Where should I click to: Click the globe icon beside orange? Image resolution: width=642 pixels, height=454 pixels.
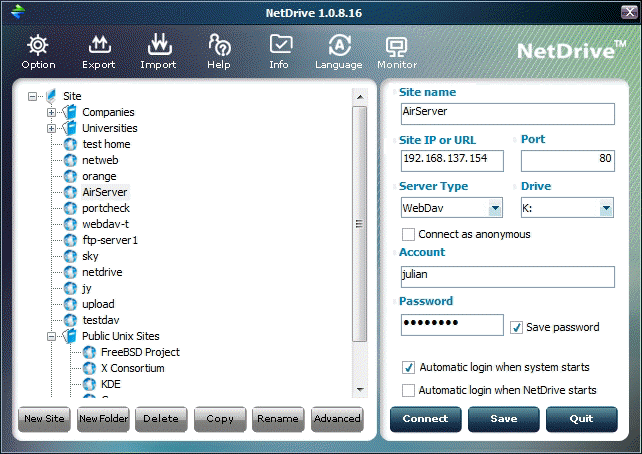70,176
